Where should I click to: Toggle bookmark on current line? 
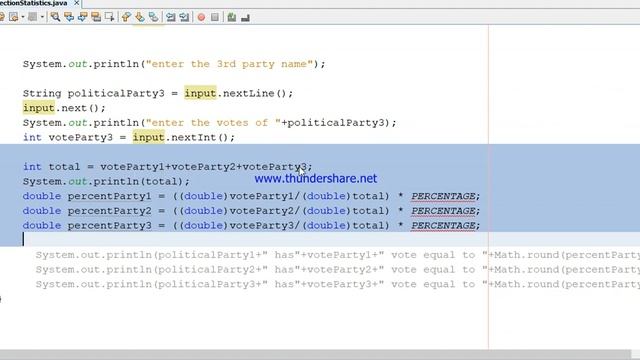[153, 17]
